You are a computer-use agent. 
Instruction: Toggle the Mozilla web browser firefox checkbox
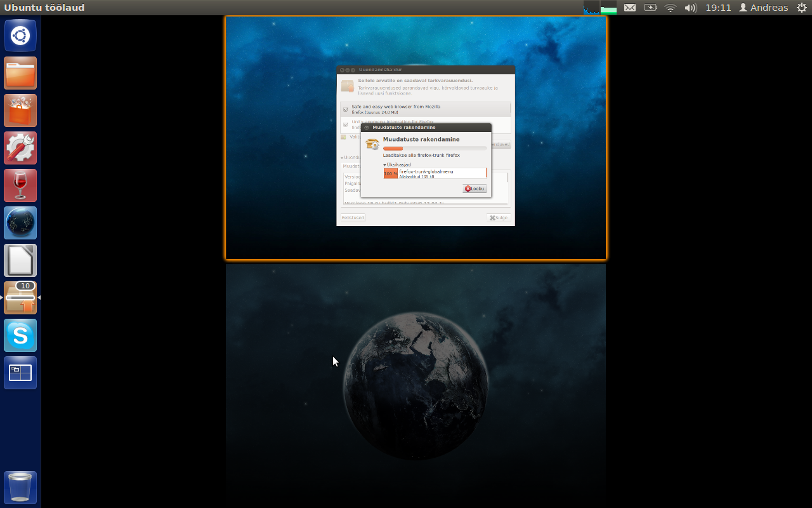tap(346, 109)
